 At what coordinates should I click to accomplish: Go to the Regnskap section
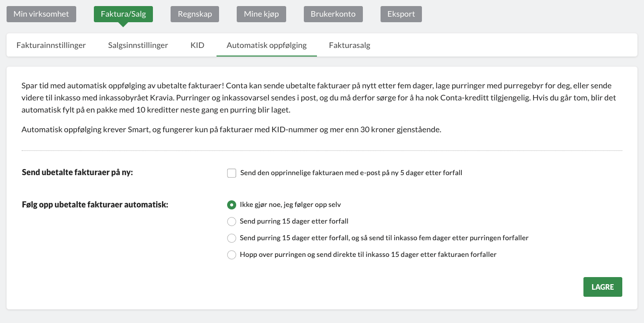click(195, 14)
